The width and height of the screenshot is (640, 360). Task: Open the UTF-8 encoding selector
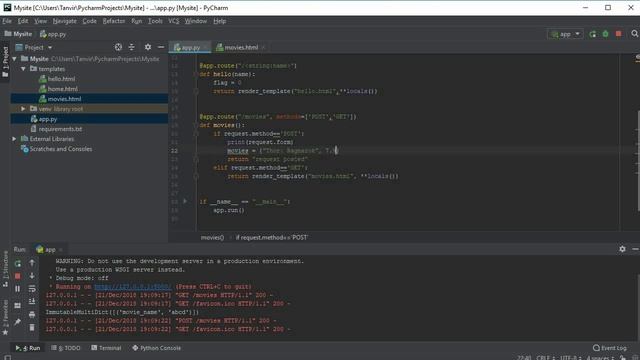(571, 358)
